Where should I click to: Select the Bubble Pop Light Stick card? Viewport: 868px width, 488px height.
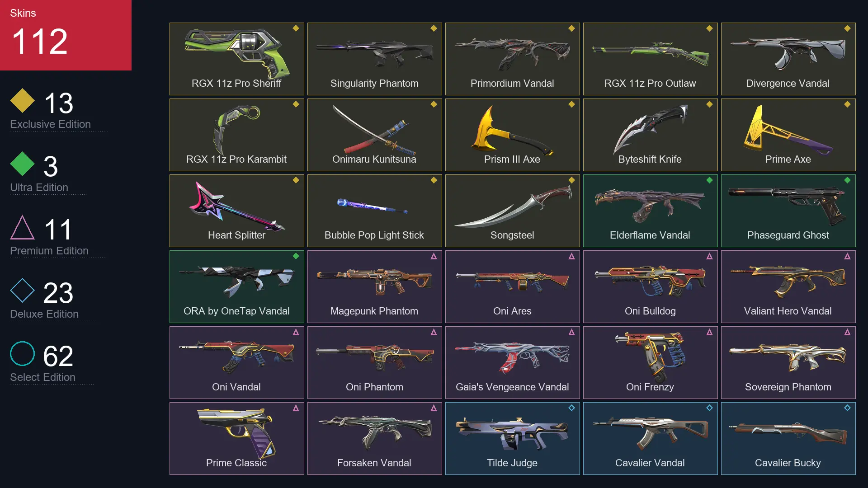pyautogui.click(x=374, y=211)
